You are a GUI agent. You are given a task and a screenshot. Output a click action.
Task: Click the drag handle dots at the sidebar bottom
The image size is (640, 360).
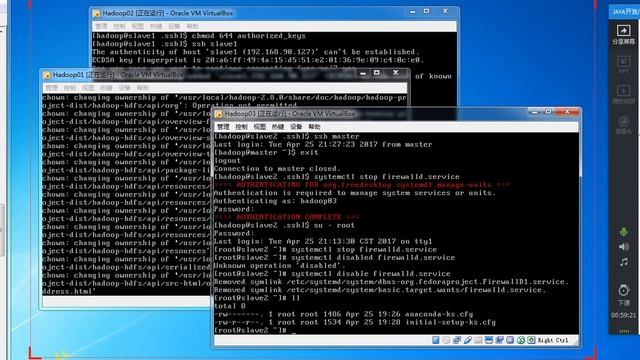pos(624,331)
